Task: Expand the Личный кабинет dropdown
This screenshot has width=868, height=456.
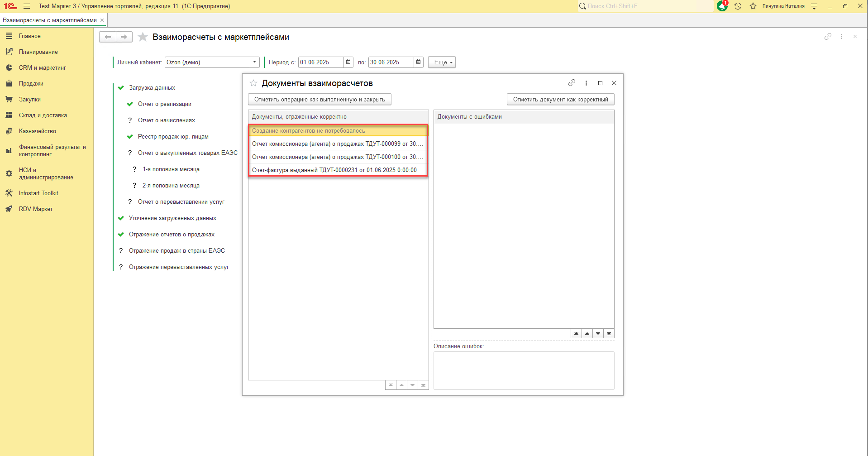Action: point(254,62)
